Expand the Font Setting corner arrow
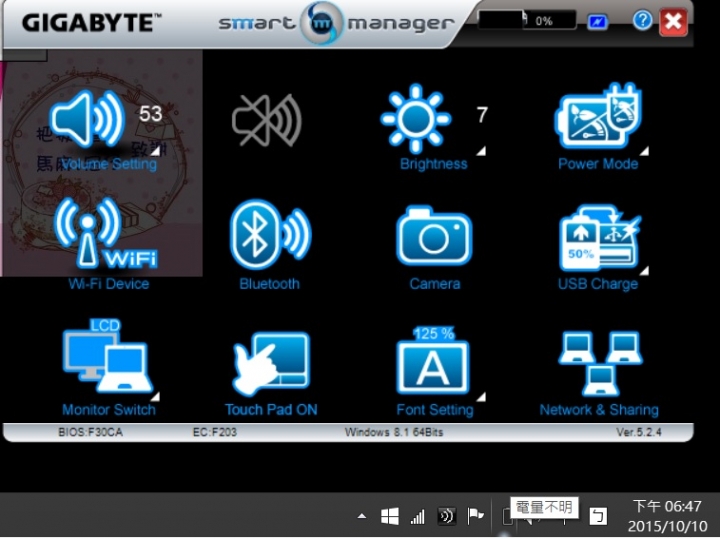This screenshot has width=720, height=539. (481, 396)
